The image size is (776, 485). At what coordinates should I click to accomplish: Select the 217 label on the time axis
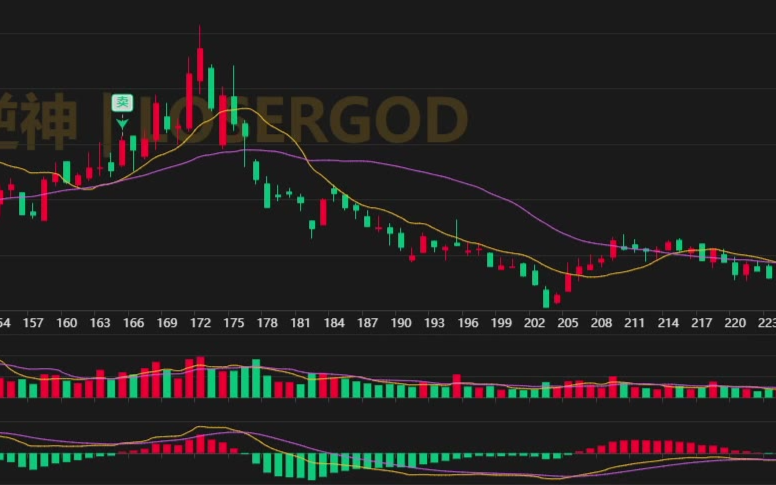pos(702,323)
